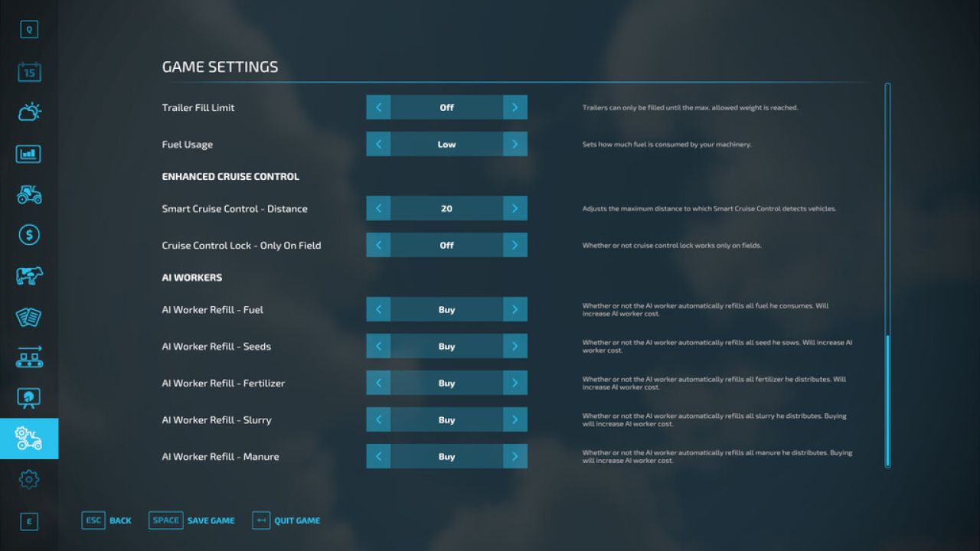Open the animals cow icon

pos(29,275)
